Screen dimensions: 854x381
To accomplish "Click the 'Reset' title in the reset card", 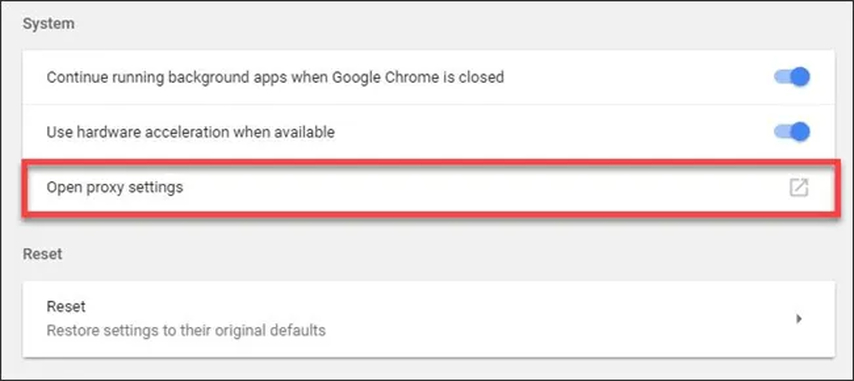I will [x=66, y=306].
